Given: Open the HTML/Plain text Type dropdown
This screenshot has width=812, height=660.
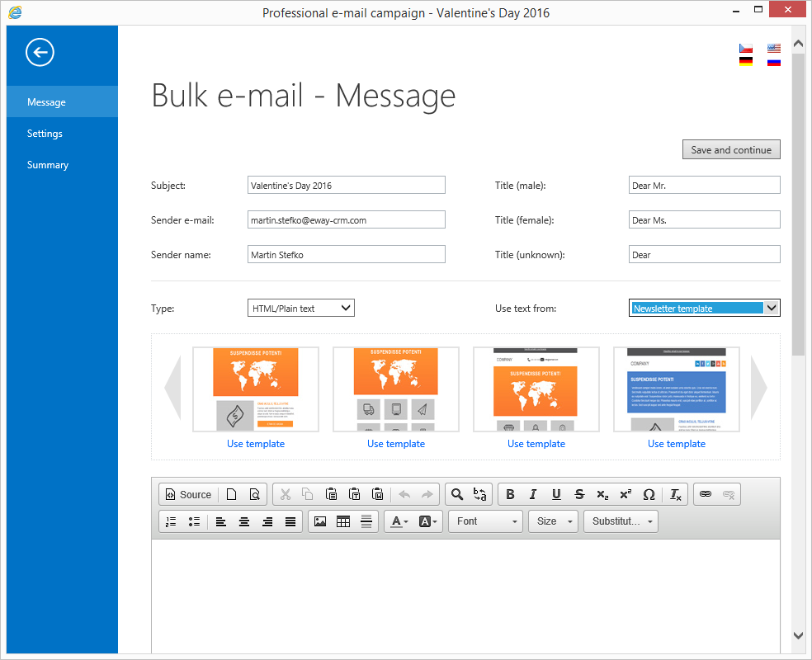Looking at the screenshot, I should coord(300,307).
